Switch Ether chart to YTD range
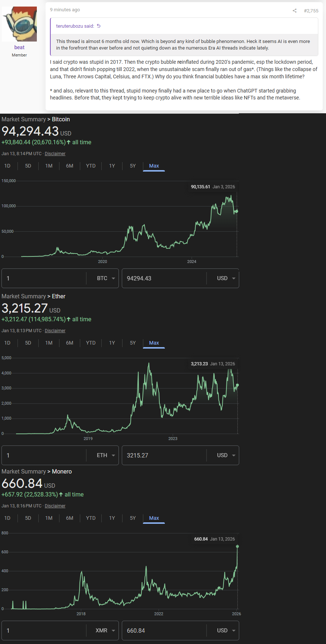 (91, 343)
